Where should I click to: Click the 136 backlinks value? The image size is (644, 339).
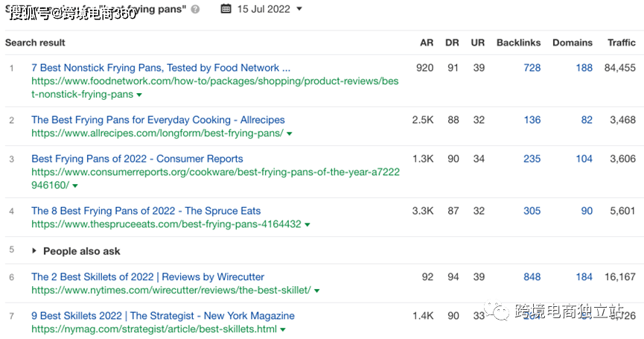coord(532,119)
